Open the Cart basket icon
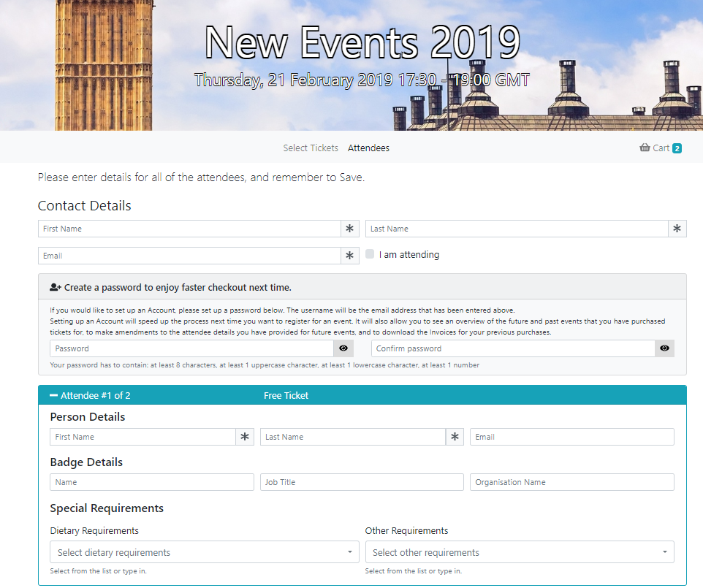 645,148
